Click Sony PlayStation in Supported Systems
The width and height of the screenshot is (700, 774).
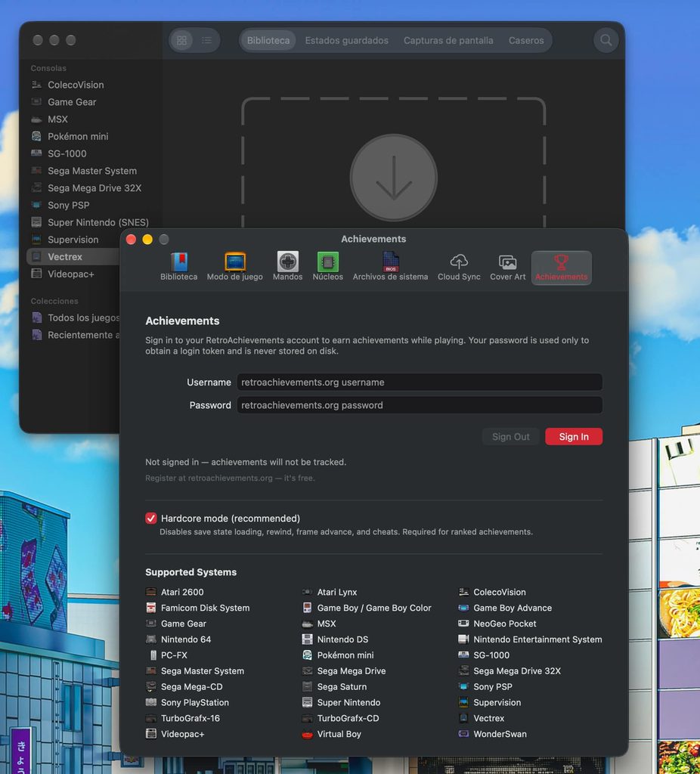pos(187,702)
